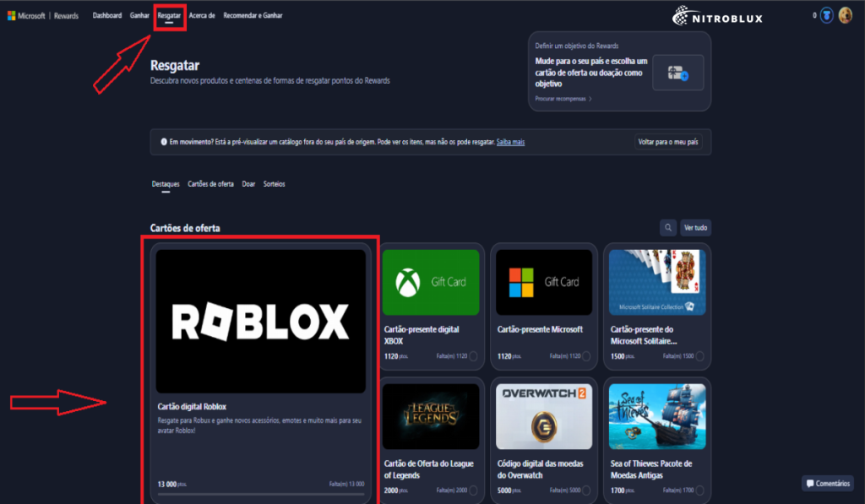This screenshot has width=865, height=504.
Task: Switch to Doar sub-tab
Action: tap(248, 184)
